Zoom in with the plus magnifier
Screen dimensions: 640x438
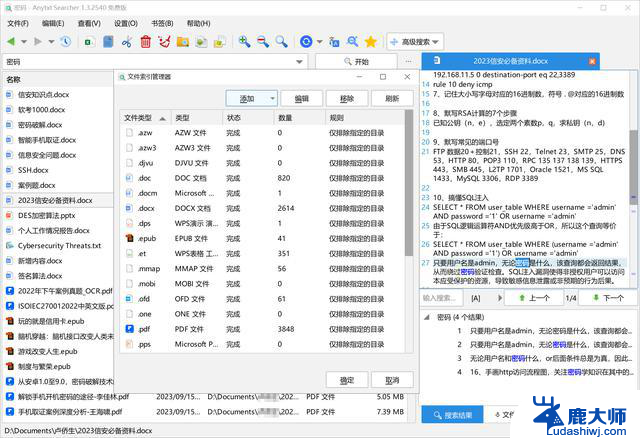tap(244, 41)
